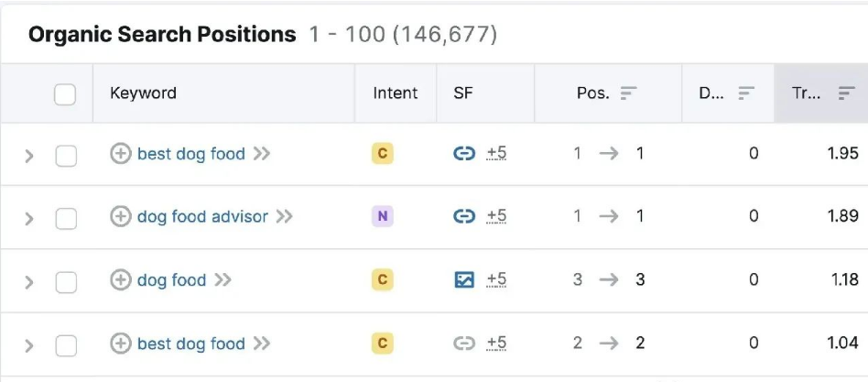Toggle the select-all checkbox in table header
The height and width of the screenshot is (382, 868).
[x=65, y=94]
